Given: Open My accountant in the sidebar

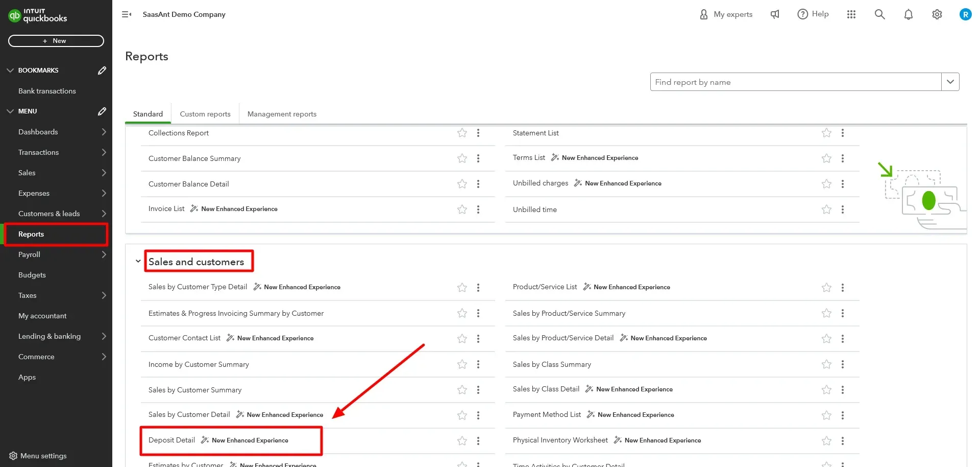Looking at the screenshot, I should click(42, 316).
